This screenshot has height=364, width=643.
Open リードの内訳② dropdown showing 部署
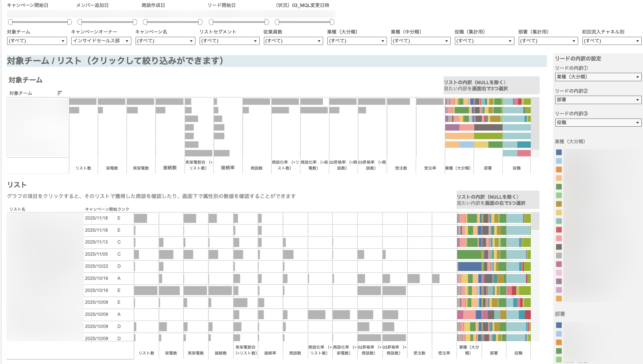click(598, 100)
